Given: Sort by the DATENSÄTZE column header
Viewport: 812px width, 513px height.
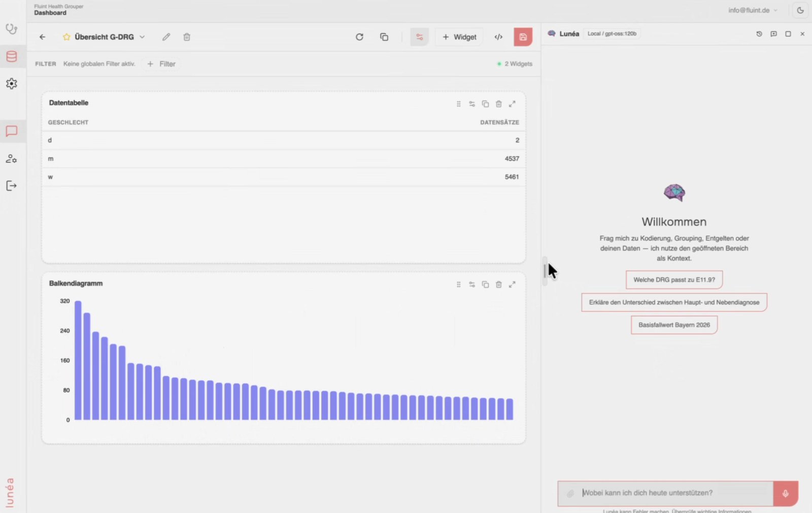Looking at the screenshot, I should pyautogui.click(x=499, y=122).
